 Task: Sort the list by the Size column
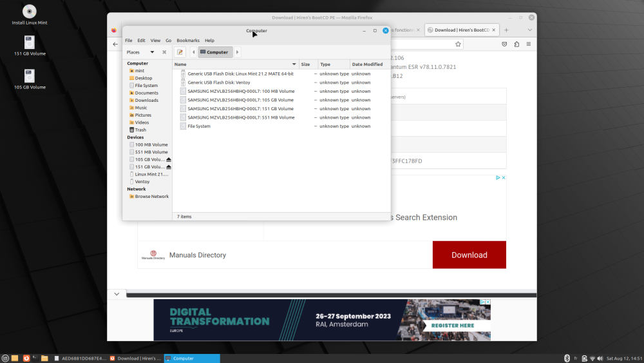(308, 64)
